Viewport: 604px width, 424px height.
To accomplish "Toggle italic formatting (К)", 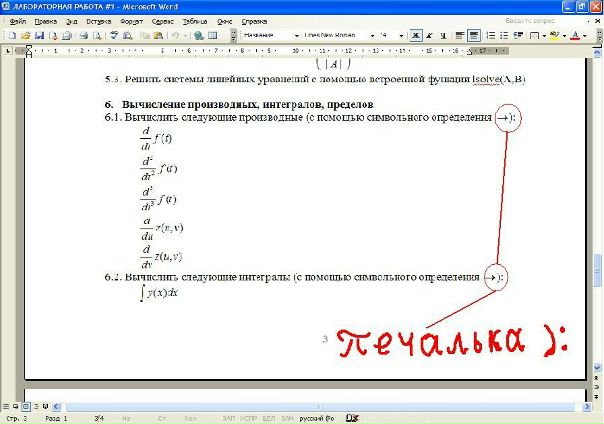I will tap(430, 35).
